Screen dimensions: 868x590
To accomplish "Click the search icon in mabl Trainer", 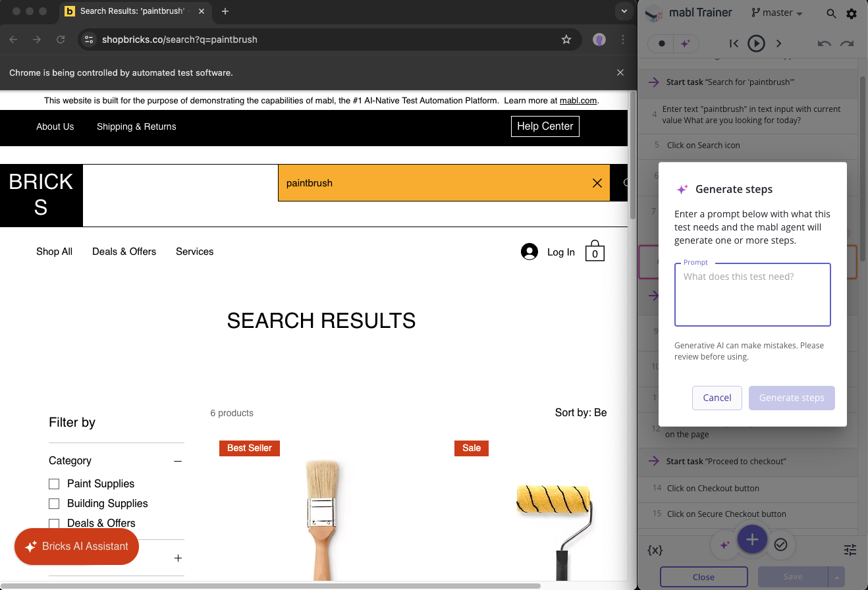I will click(831, 13).
